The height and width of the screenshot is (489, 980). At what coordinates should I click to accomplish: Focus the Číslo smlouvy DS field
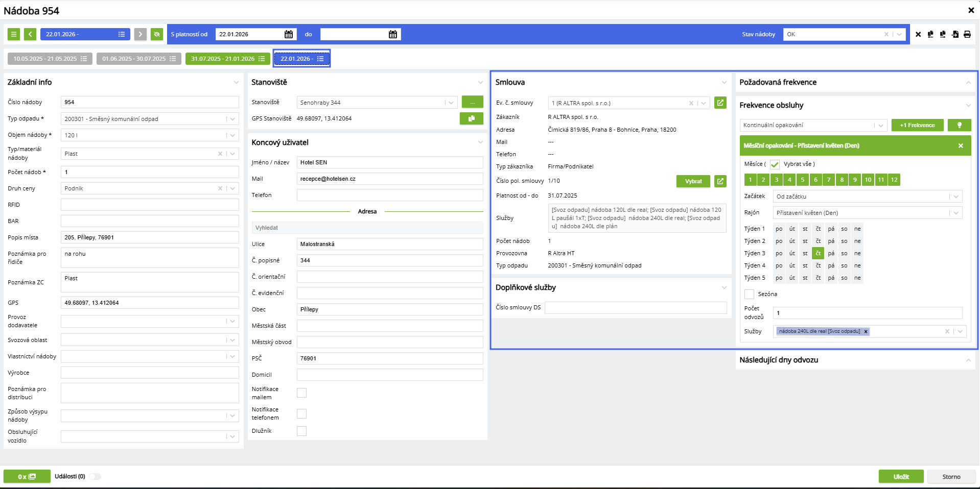pos(636,307)
